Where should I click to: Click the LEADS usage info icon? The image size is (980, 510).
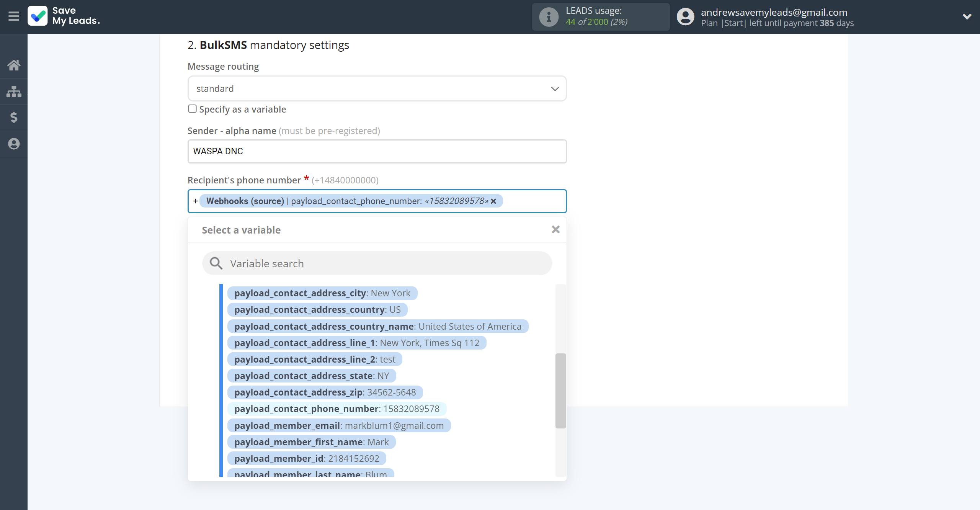point(549,17)
